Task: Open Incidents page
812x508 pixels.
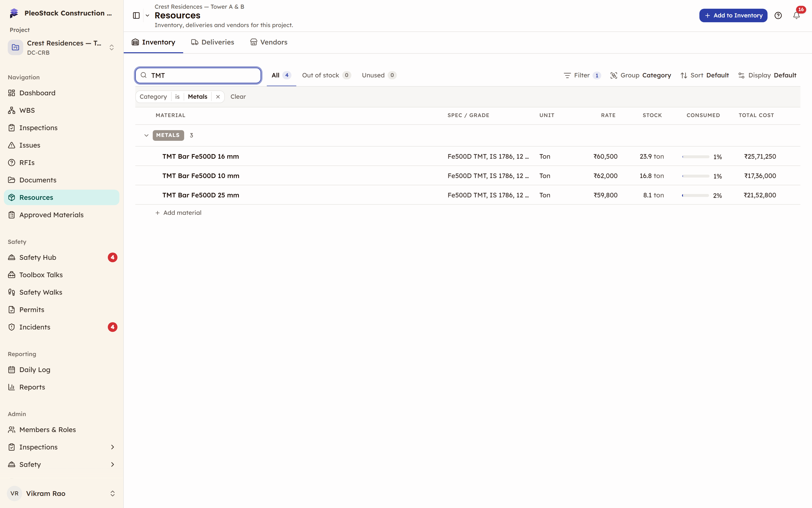Action: [61, 327]
